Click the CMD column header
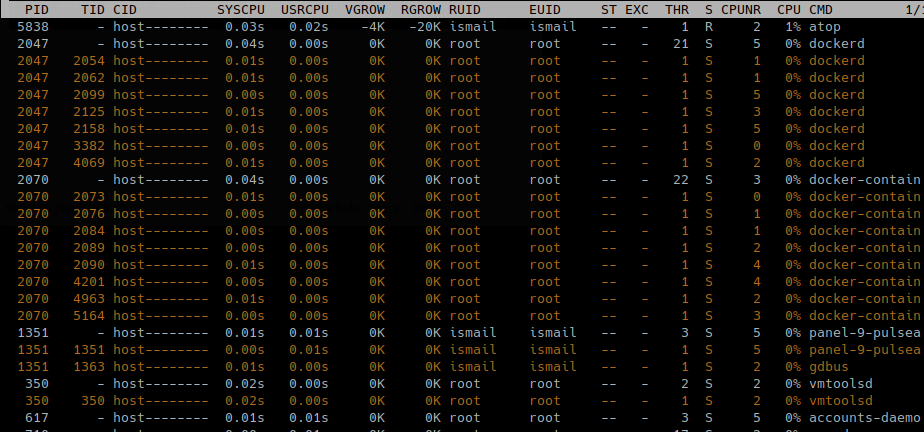Screen dimensions: 924x432 click(x=821, y=9)
